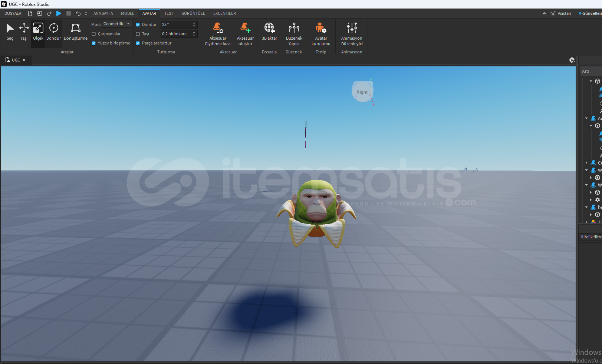602x364 pixels.
Task: Activate the Taşı move tool
Action: [24, 32]
